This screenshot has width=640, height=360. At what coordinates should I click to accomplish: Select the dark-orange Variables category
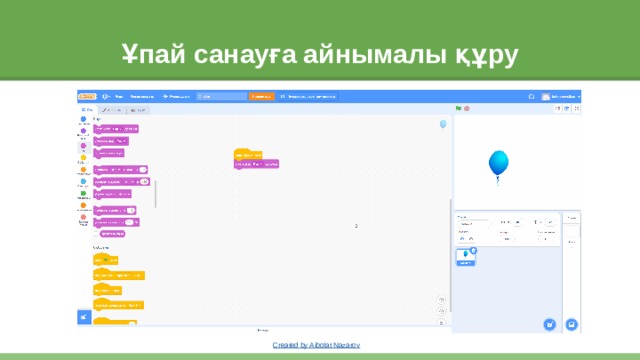coord(83,207)
